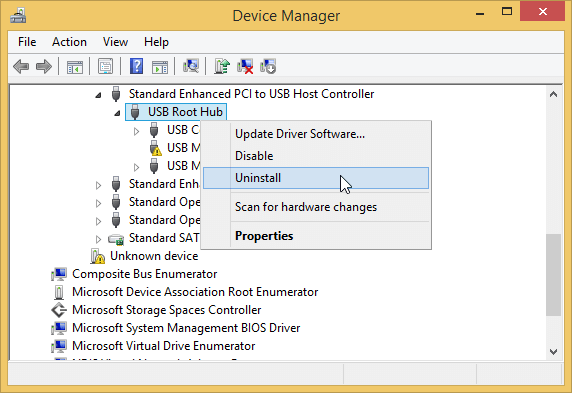Close the Device Manager window

[x=542, y=12]
